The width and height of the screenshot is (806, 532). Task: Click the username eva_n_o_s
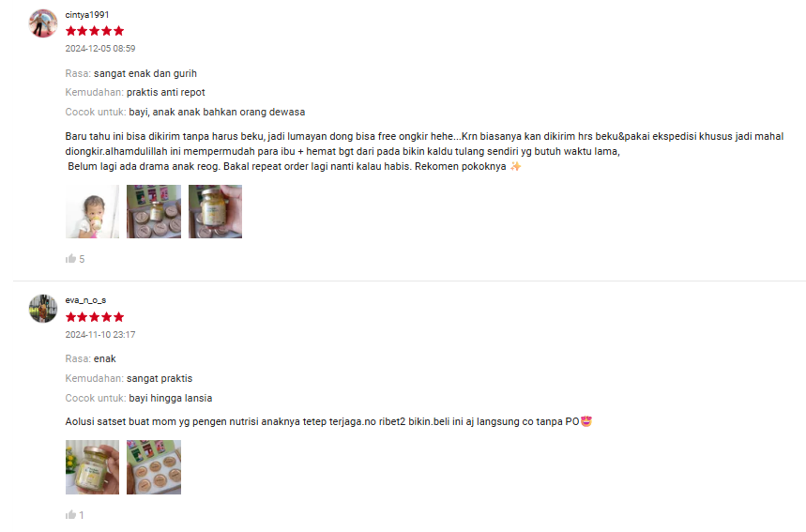pos(85,300)
